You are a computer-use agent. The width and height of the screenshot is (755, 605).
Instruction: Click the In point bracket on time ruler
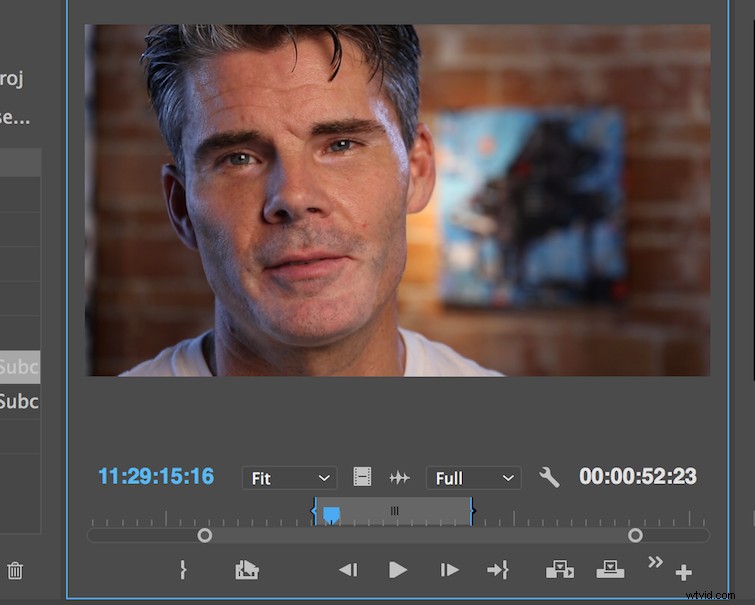(314, 511)
